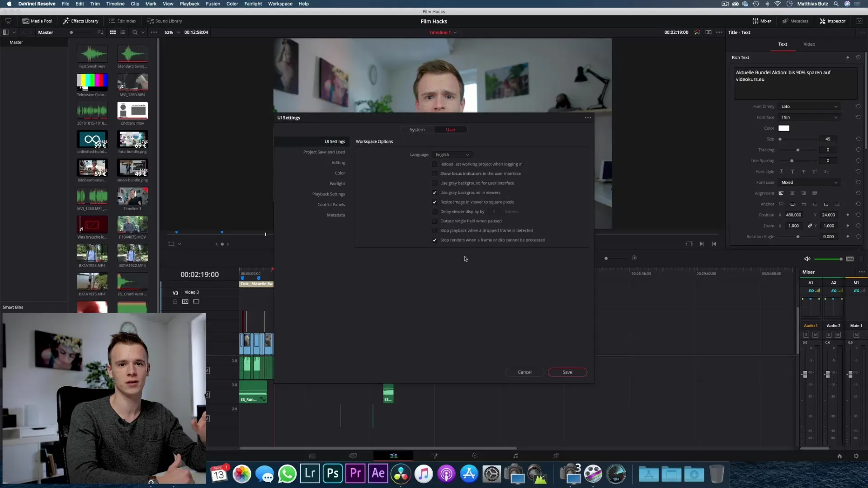Viewport: 868px width, 488px height.
Task: Save the UI settings
Action: coord(567,372)
